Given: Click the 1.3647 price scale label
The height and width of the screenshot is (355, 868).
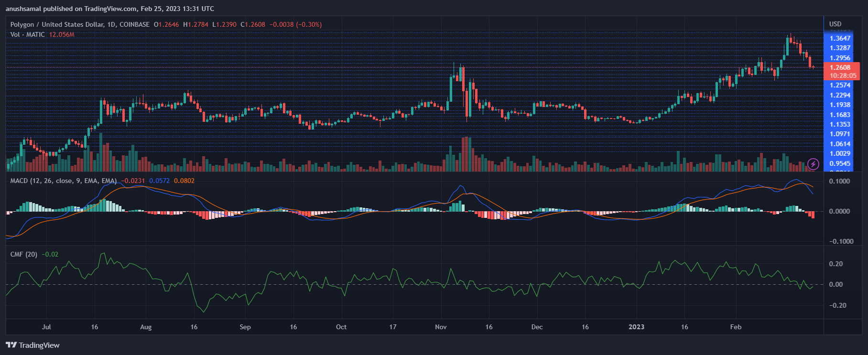Looking at the screenshot, I should (x=840, y=38).
